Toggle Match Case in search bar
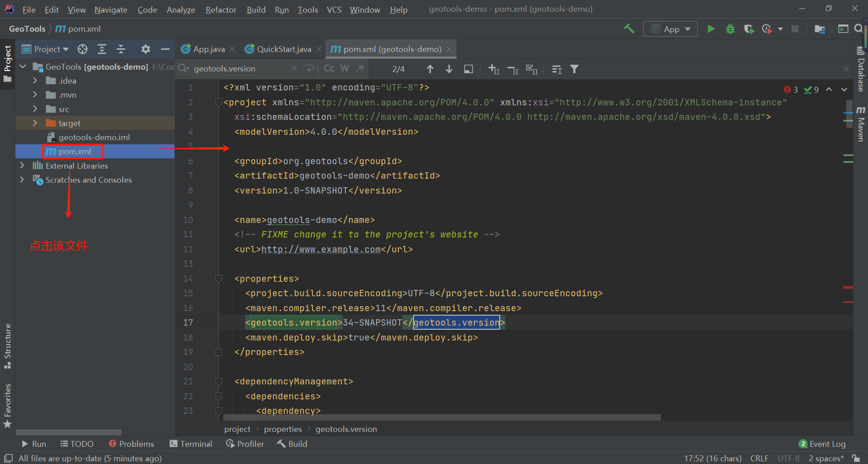 point(329,68)
